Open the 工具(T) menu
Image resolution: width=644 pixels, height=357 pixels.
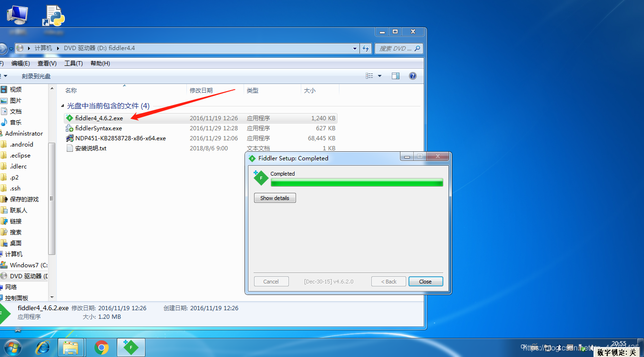[73, 63]
